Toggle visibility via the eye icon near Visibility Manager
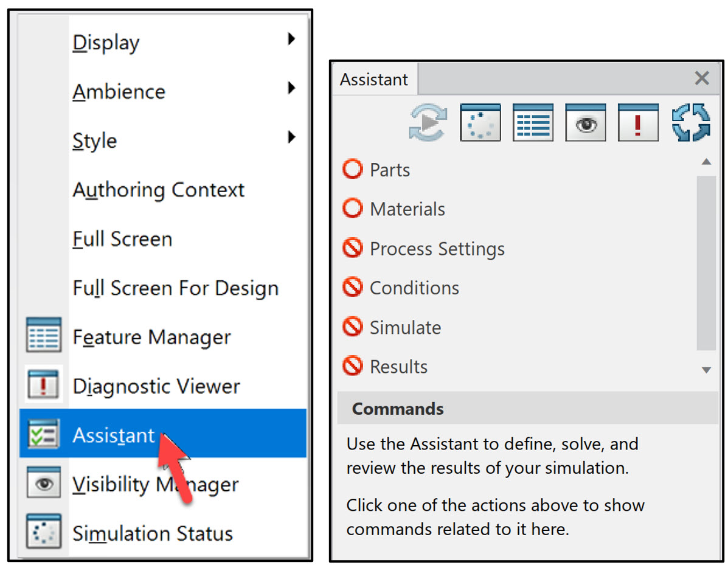This screenshot has height=565, width=728. 44,484
